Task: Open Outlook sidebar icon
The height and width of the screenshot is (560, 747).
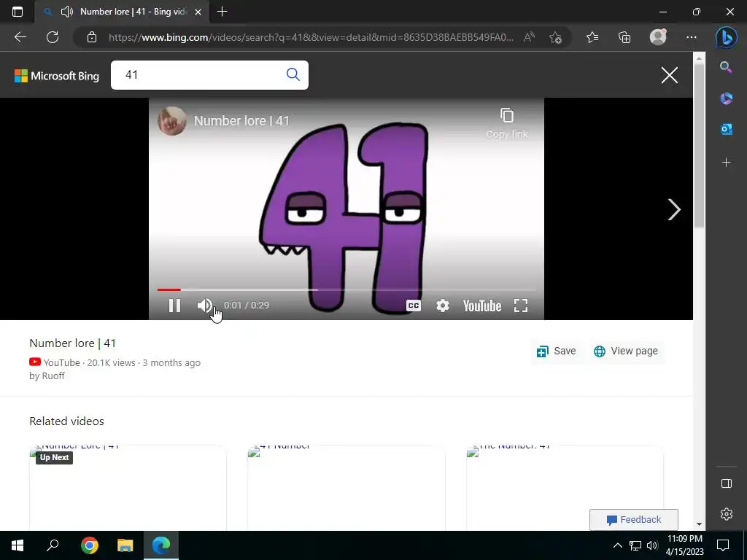Action: pyautogui.click(x=726, y=129)
